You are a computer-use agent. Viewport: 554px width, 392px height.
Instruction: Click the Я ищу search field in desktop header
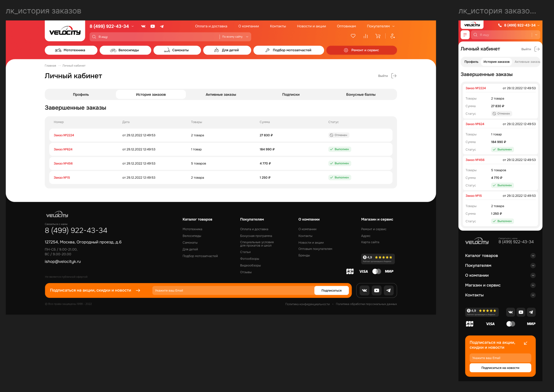155,37
